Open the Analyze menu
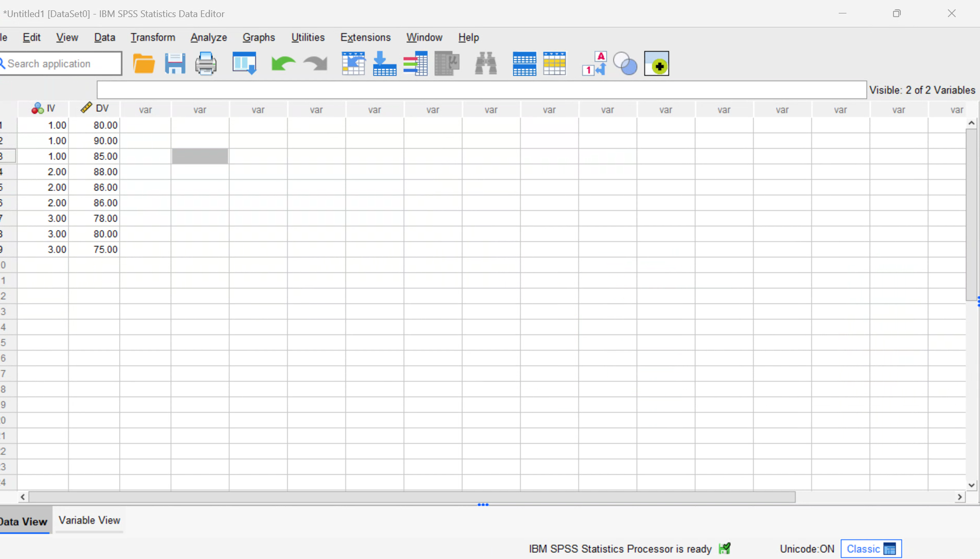 (x=209, y=37)
